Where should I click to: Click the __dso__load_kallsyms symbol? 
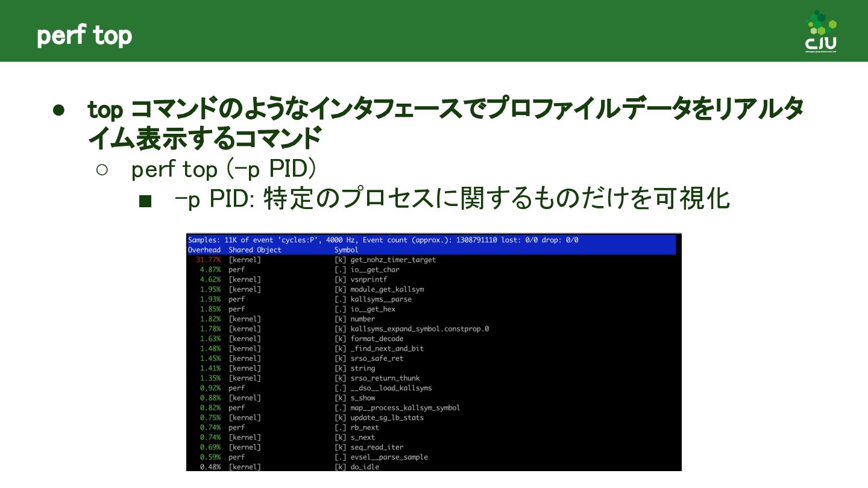click(391, 388)
